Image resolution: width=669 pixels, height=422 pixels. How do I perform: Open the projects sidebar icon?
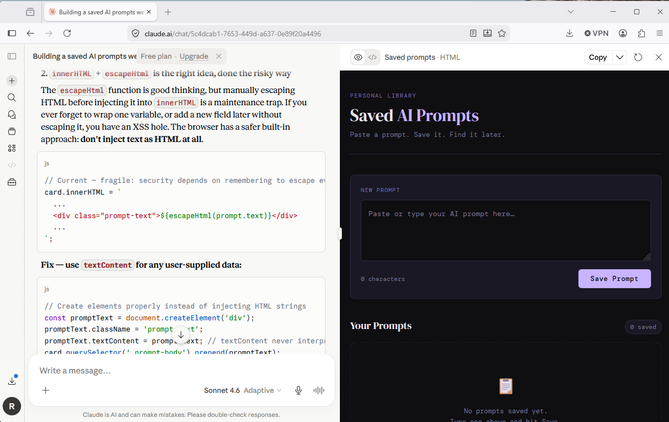pos(12,131)
